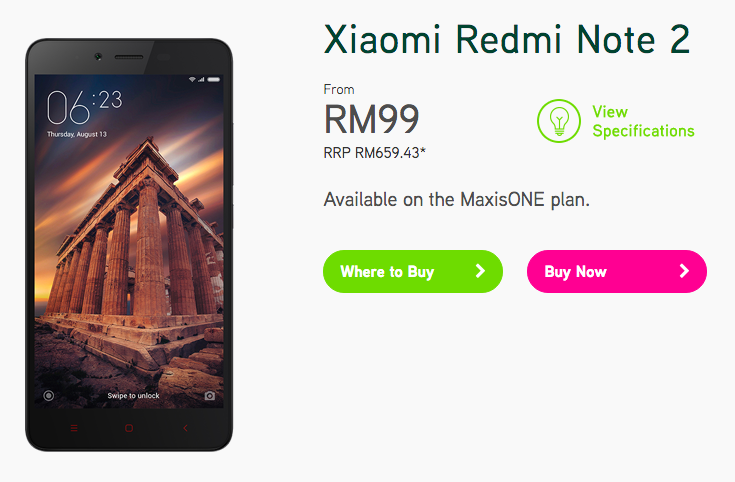The width and height of the screenshot is (735, 482).
Task: Click the Wi-Fi signal icon on phone
Action: tap(192, 80)
